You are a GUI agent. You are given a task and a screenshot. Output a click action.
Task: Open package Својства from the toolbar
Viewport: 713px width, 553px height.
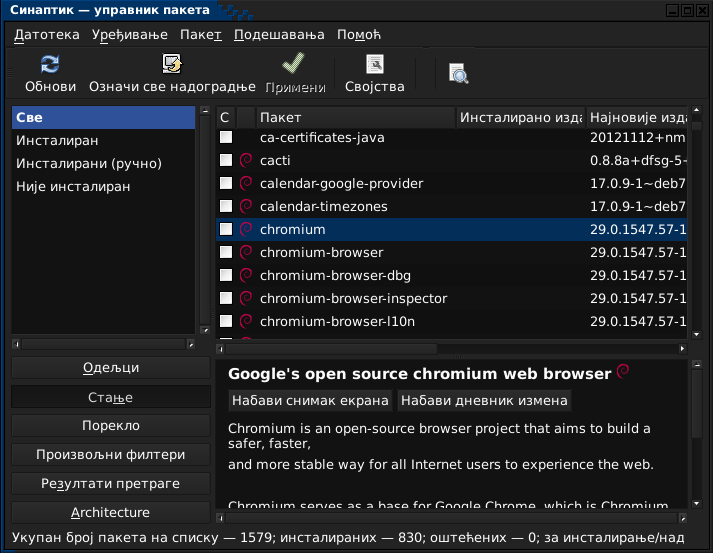pyautogui.click(x=375, y=66)
